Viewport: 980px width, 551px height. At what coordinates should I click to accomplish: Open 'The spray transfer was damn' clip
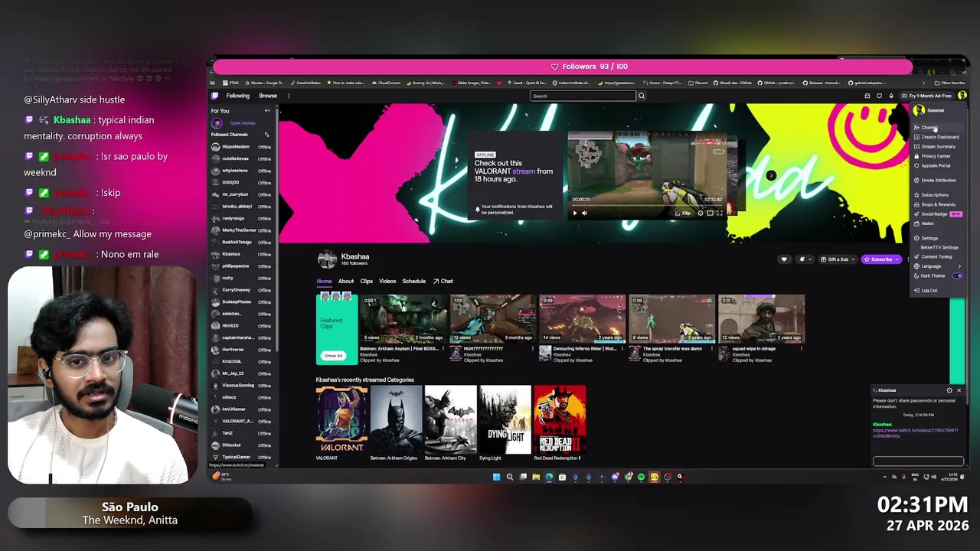(671, 318)
